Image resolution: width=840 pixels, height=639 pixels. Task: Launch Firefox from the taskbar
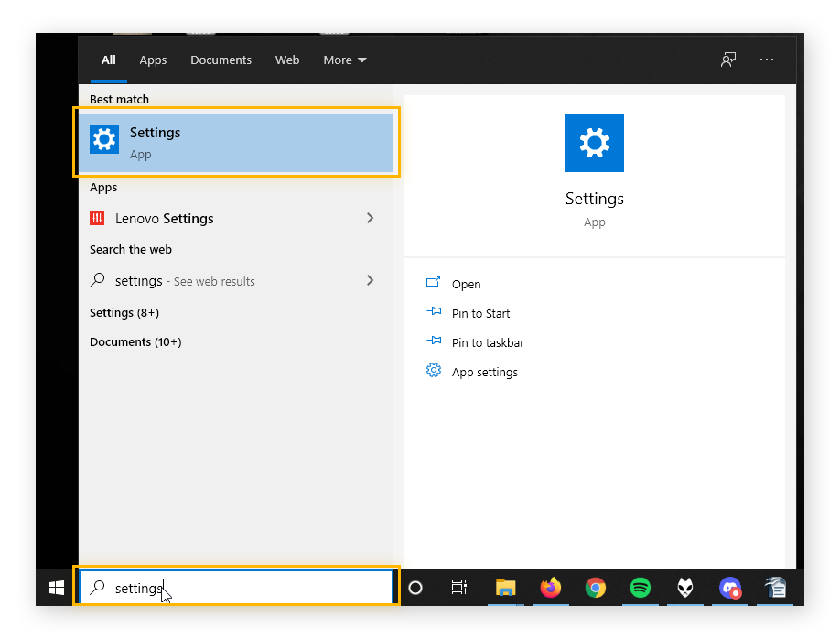point(551,588)
